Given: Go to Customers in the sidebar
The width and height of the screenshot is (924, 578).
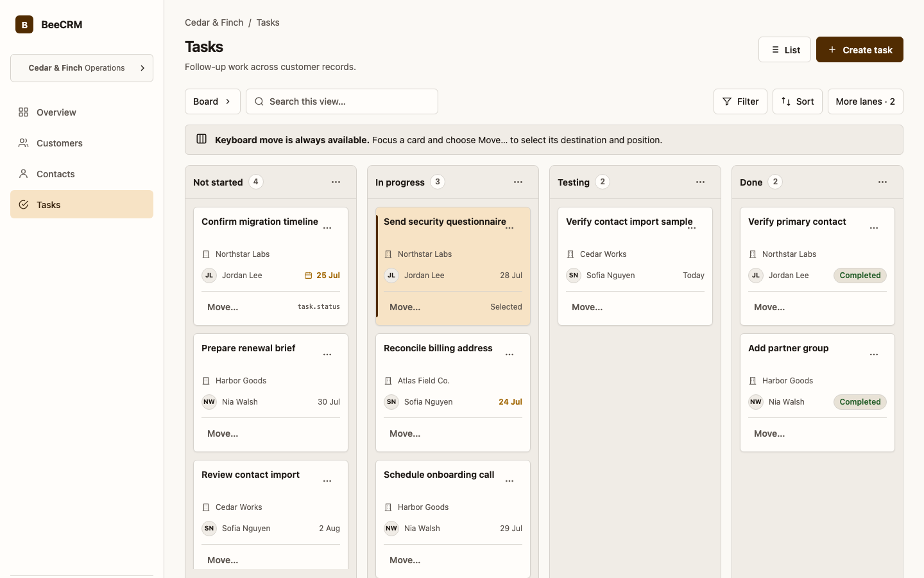Looking at the screenshot, I should pyautogui.click(x=81, y=143).
